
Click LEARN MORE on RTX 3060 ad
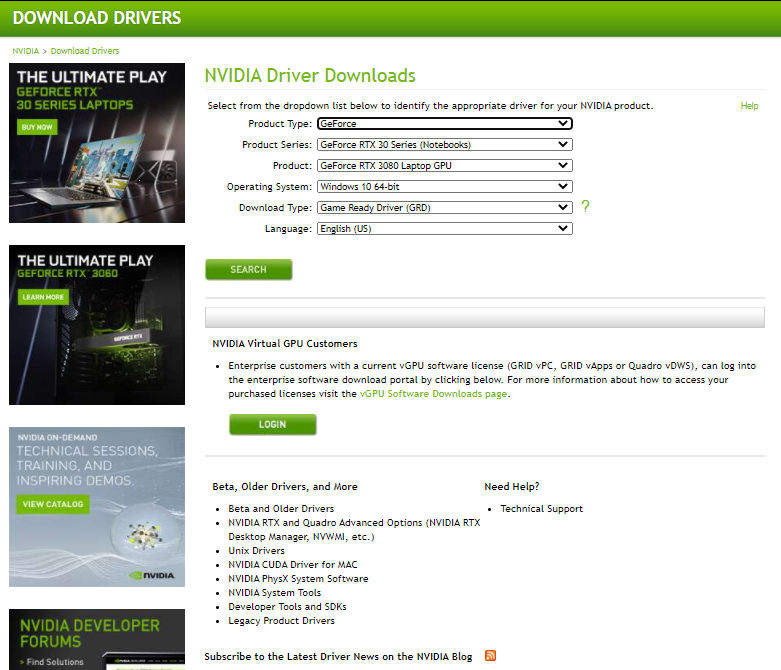(x=43, y=297)
